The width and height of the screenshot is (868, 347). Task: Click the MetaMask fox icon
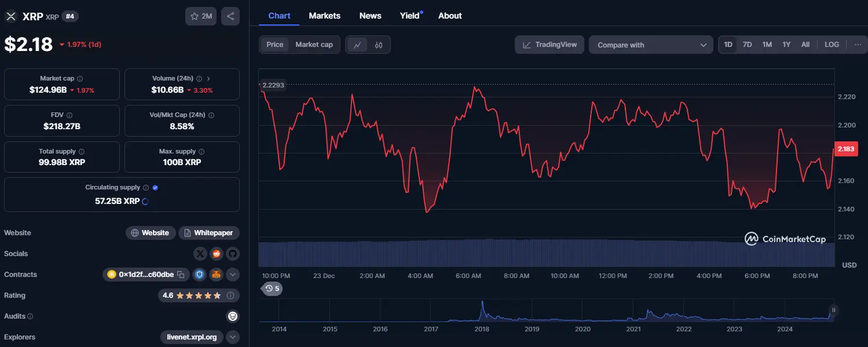tap(216, 275)
